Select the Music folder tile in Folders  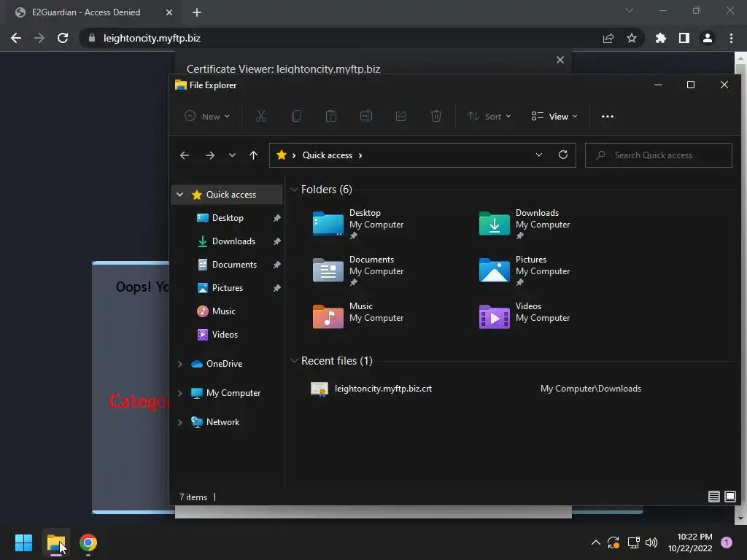point(358,316)
